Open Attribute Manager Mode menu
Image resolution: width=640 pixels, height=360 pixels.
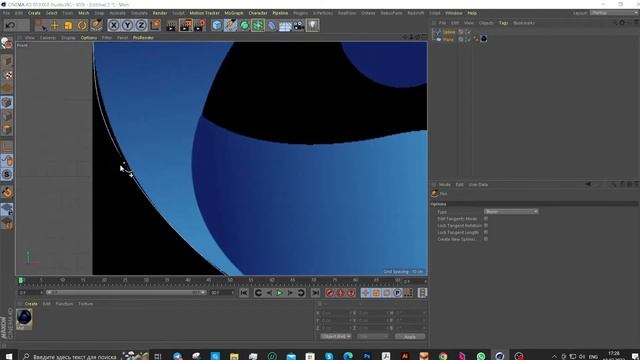click(444, 184)
